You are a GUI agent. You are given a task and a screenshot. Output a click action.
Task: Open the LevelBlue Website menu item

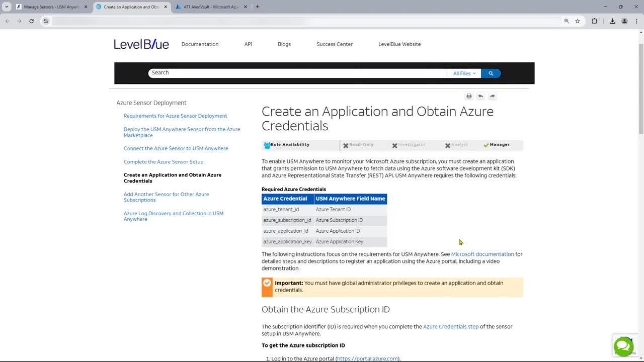point(399,44)
